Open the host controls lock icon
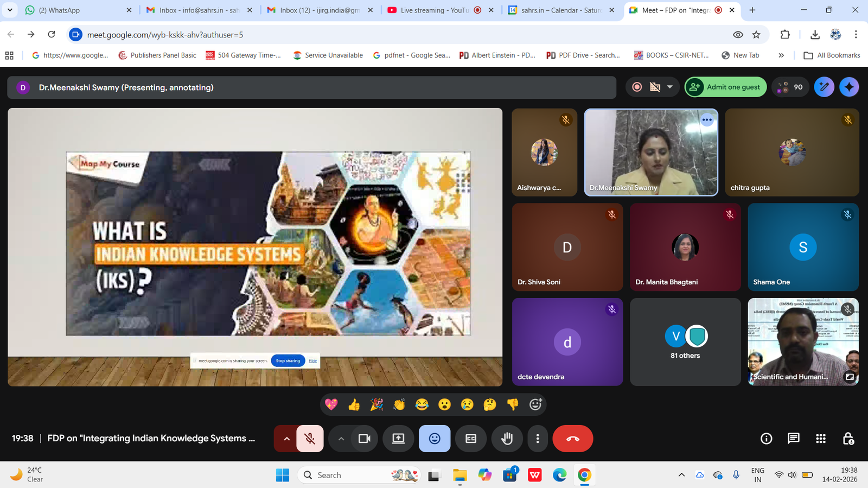 (848, 439)
